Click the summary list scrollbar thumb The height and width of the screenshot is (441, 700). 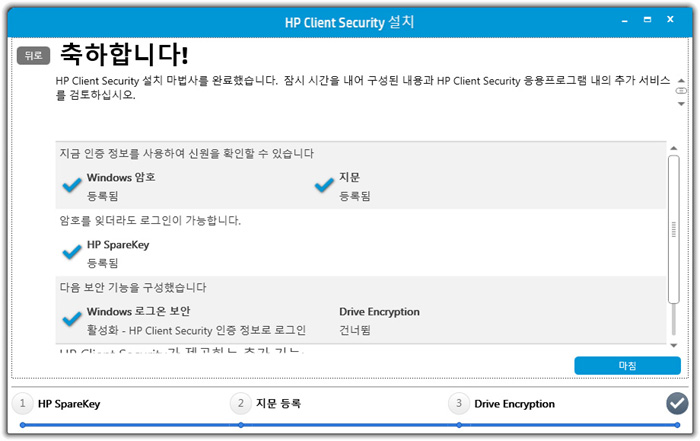[674, 229]
